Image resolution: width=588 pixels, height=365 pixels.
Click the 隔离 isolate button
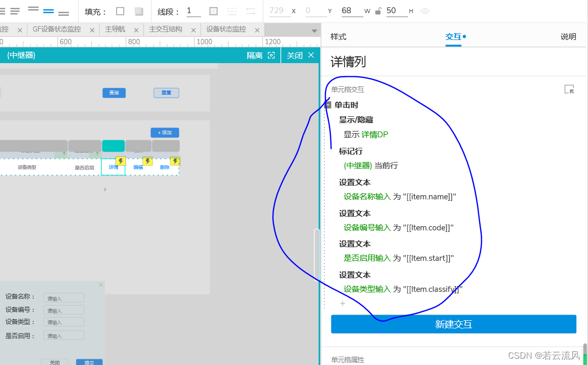261,56
